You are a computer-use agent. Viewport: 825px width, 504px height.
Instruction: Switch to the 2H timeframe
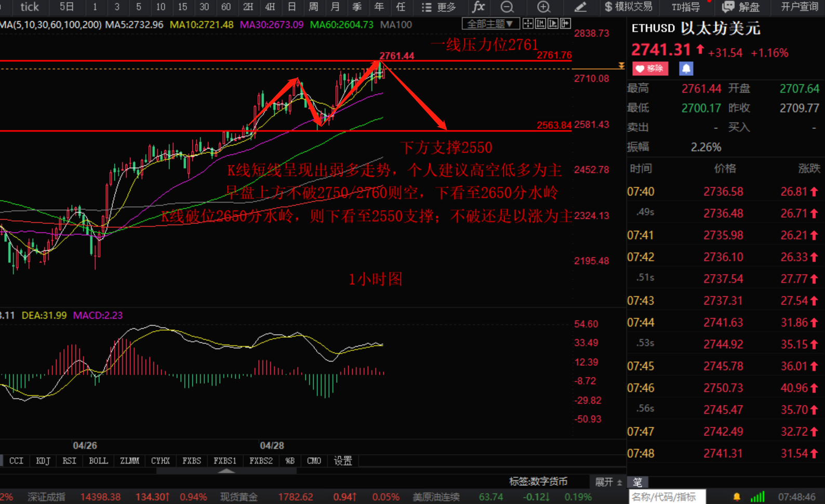[x=248, y=7]
